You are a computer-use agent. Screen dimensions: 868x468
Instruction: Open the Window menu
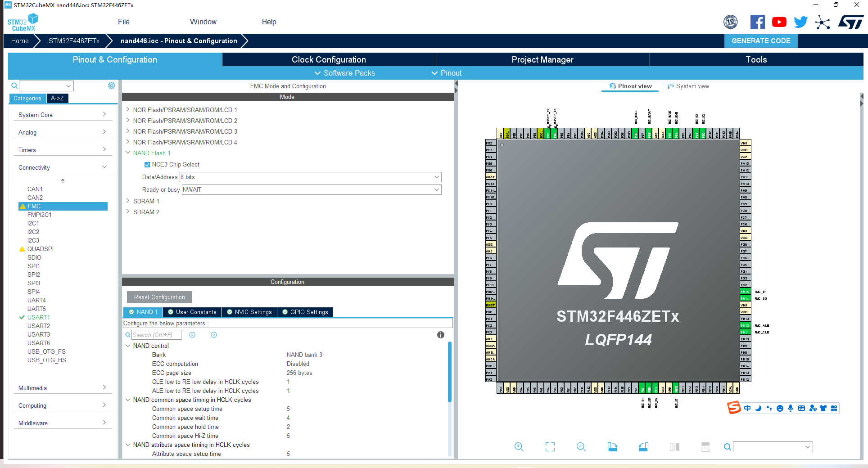pos(203,22)
